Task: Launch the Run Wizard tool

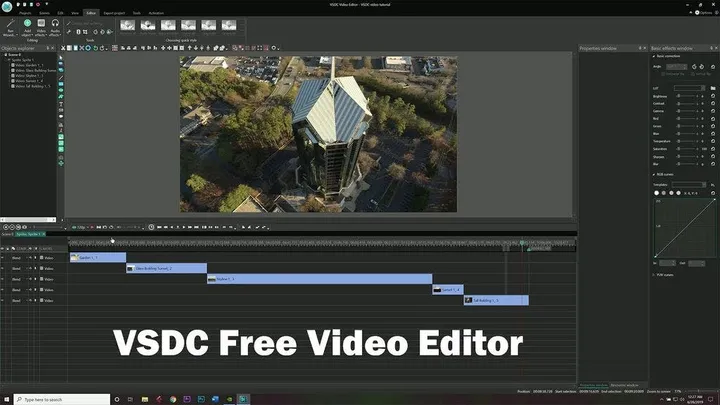Action: click(x=10, y=28)
